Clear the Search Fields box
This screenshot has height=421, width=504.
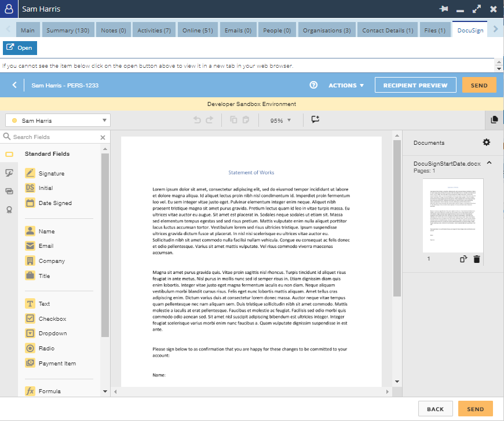pos(103,137)
